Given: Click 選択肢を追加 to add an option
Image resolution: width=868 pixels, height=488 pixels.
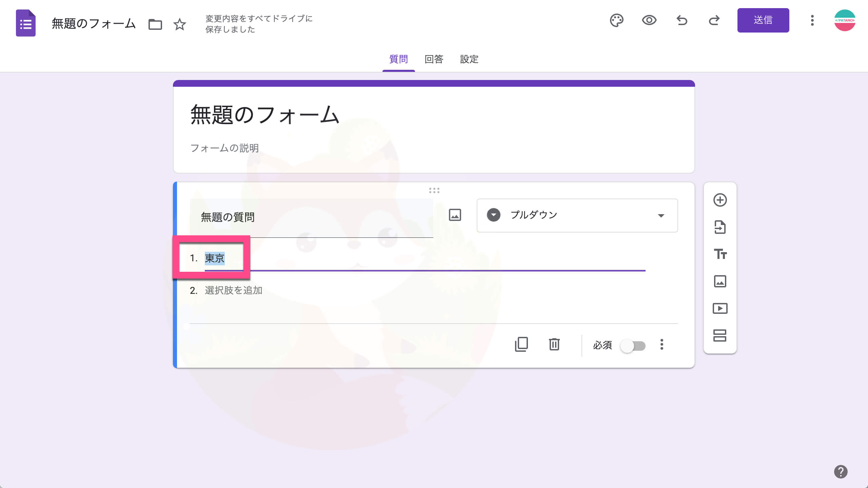Looking at the screenshot, I should [234, 290].
